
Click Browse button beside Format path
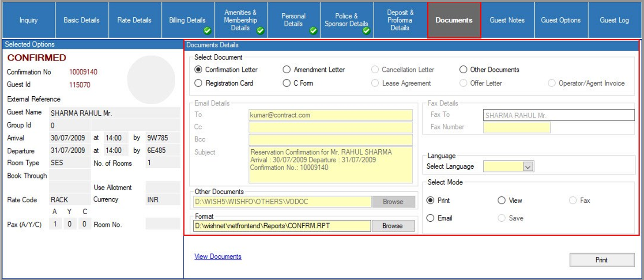tap(392, 226)
